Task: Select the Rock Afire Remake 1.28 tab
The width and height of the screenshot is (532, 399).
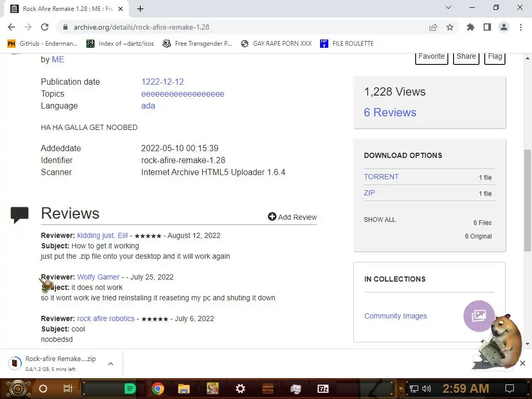Action: pos(66,9)
